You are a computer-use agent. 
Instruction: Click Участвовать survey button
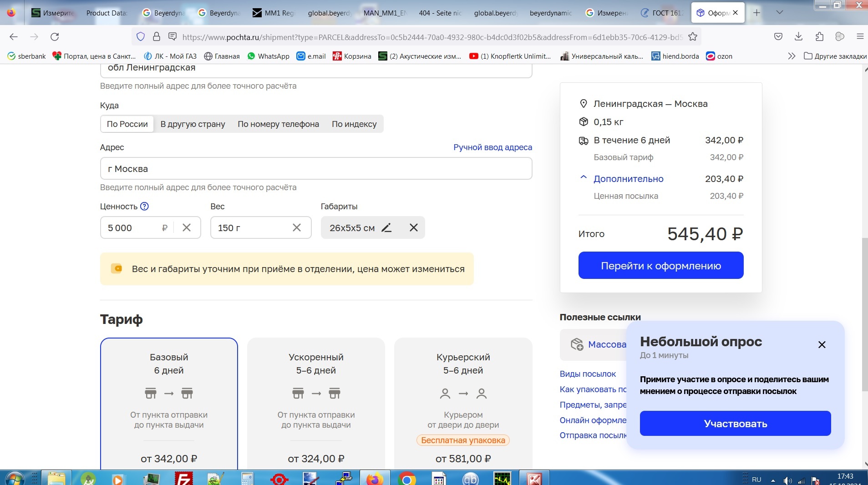(735, 424)
